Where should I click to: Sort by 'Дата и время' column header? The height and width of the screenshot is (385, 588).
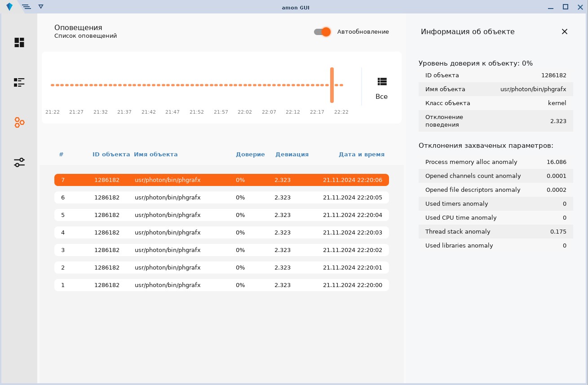[361, 155]
